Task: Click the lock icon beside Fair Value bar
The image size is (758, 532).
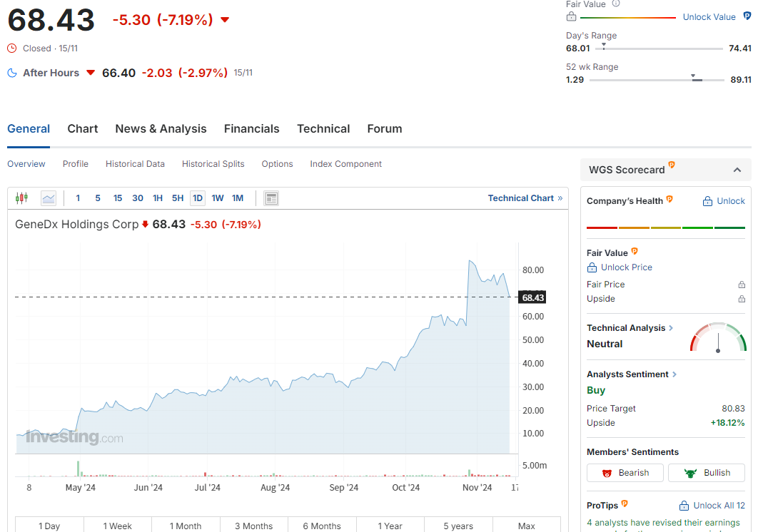Action: 572,17
